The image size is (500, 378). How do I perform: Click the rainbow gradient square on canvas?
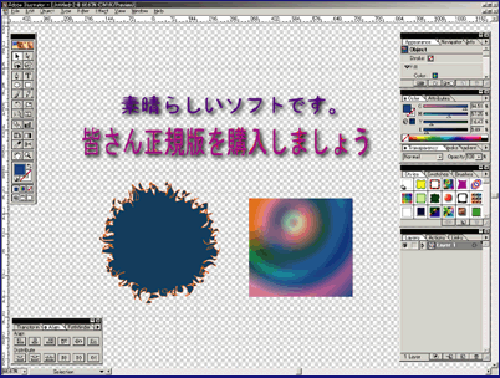point(301,247)
